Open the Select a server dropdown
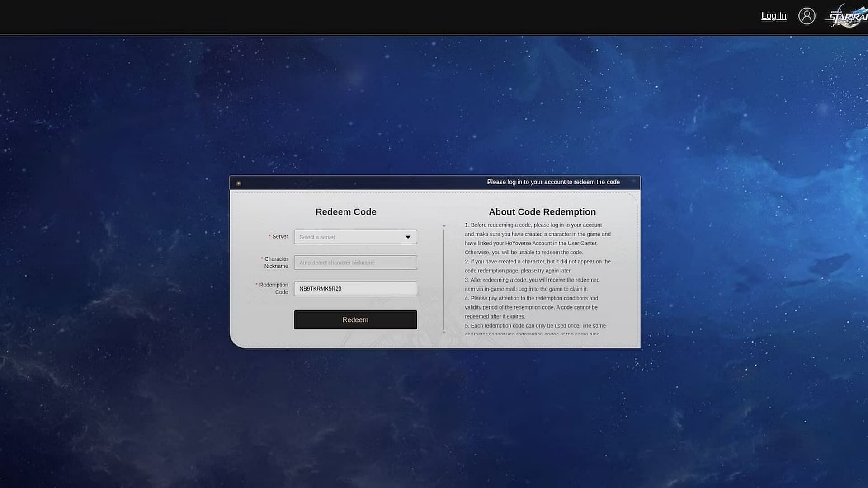This screenshot has height=488, width=868. coord(355,237)
